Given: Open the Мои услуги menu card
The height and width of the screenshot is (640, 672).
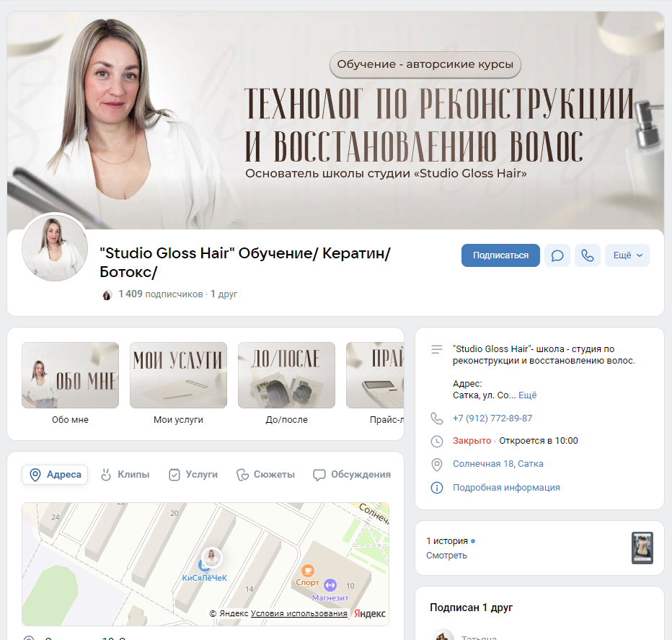Looking at the screenshot, I should [178, 383].
